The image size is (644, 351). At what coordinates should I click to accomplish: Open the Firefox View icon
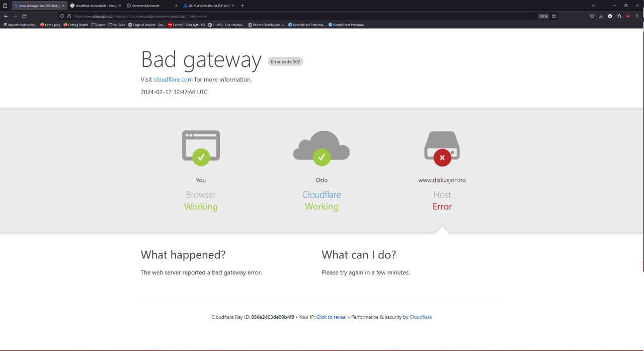(6, 6)
